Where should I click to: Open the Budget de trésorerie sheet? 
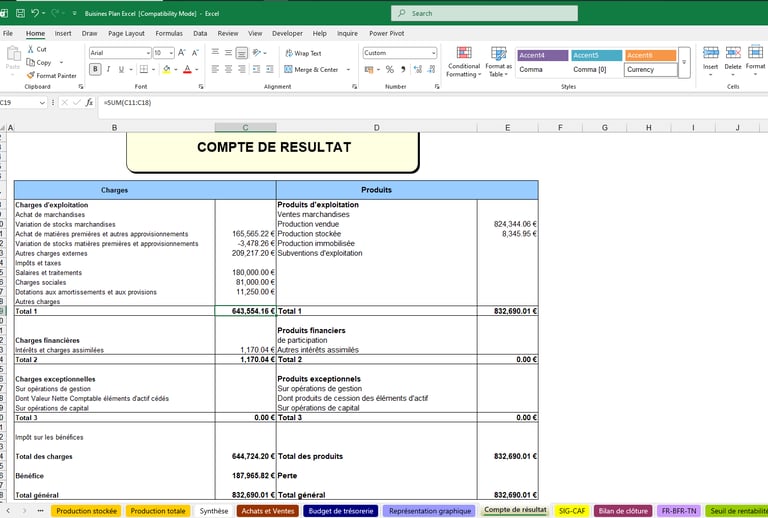click(x=341, y=511)
